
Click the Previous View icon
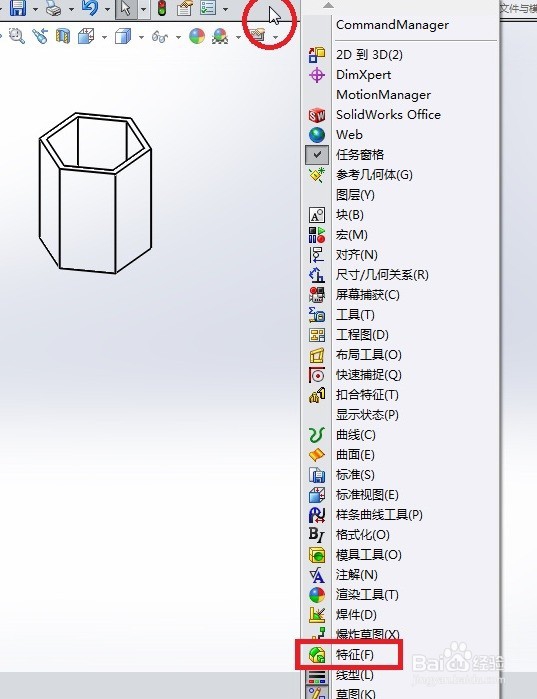click(40, 36)
